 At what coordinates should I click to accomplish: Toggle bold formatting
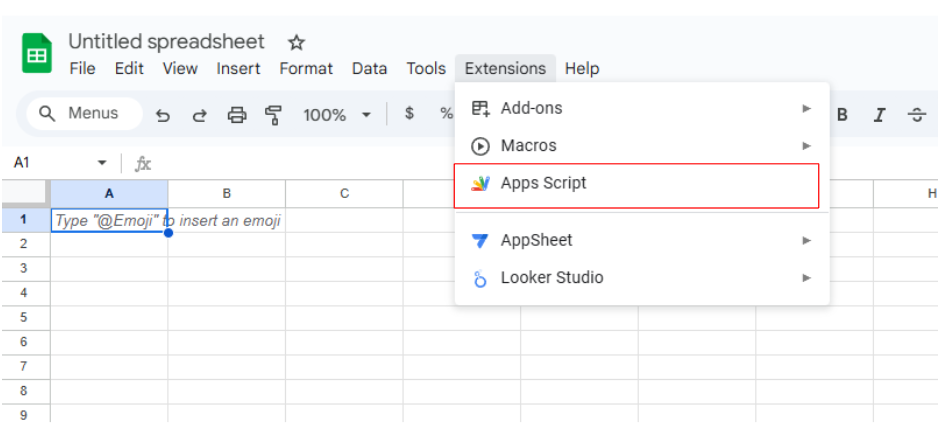tap(842, 115)
